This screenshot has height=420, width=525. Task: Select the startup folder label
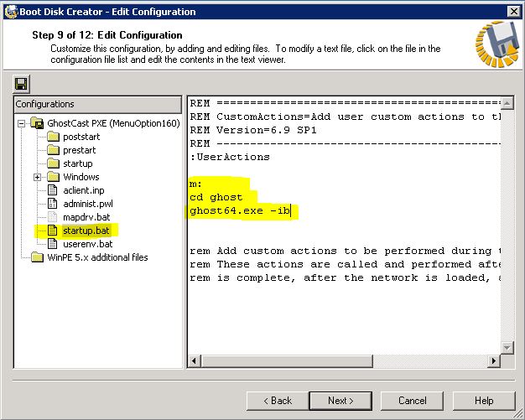78,163
